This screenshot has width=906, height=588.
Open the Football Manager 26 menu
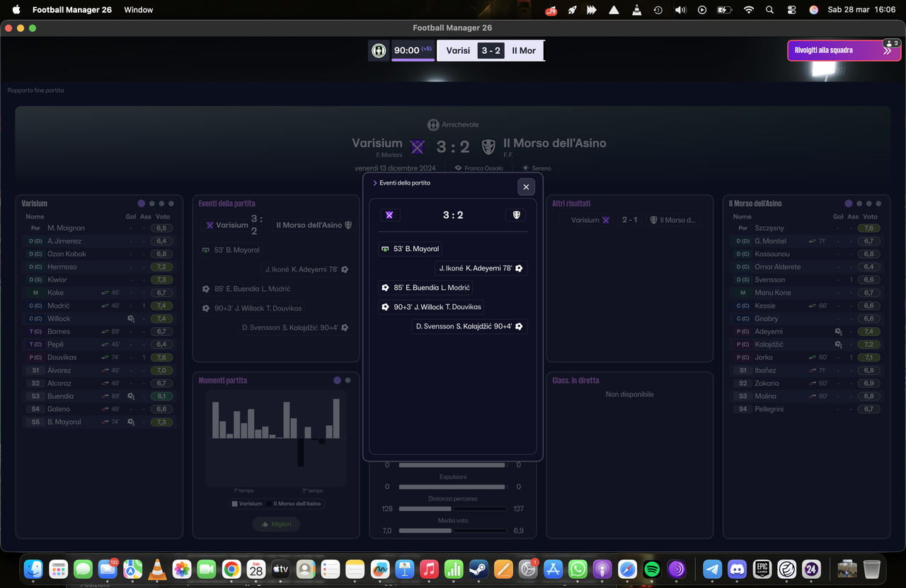(73, 10)
